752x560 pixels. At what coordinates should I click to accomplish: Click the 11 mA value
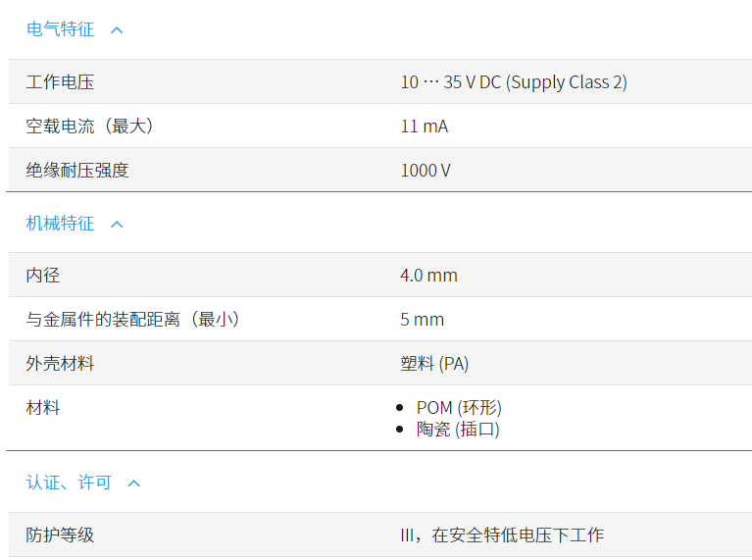[x=424, y=127]
